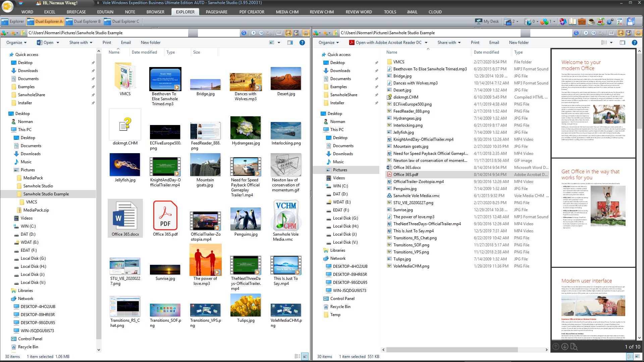Open Organize dropdown in right explorer
Viewport: 644px width, 362px height.
(x=328, y=43)
